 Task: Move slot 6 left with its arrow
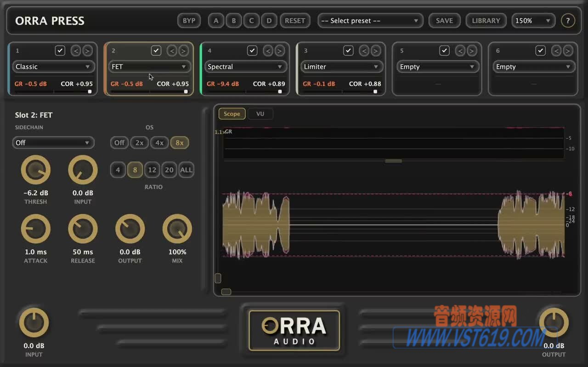[x=556, y=51]
